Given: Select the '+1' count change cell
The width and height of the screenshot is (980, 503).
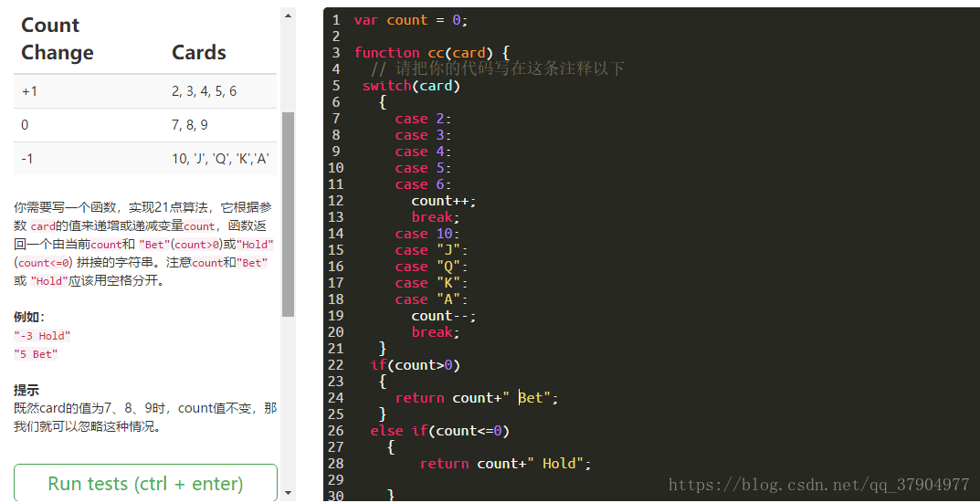Looking at the screenshot, I should coord(29,91).
